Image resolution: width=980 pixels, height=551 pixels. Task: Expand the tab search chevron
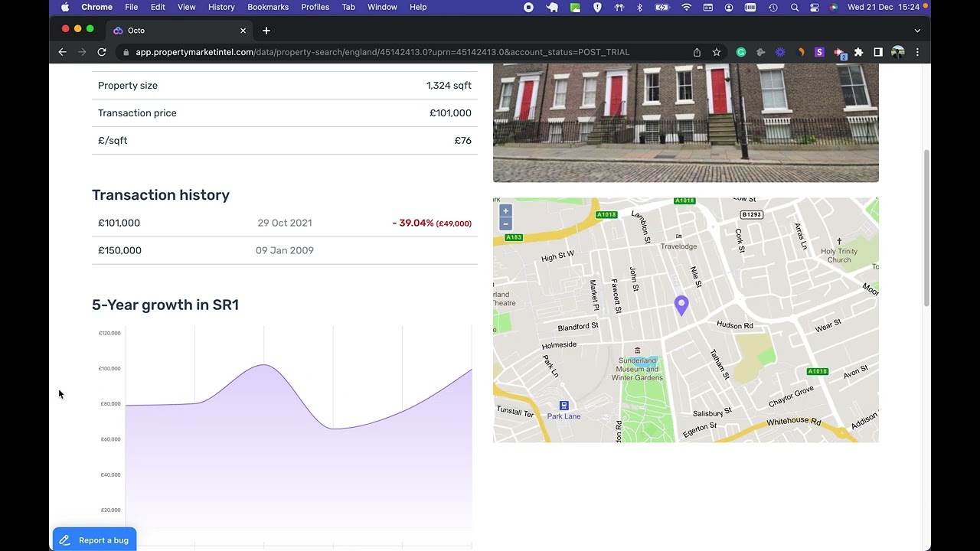click(917, 31)
